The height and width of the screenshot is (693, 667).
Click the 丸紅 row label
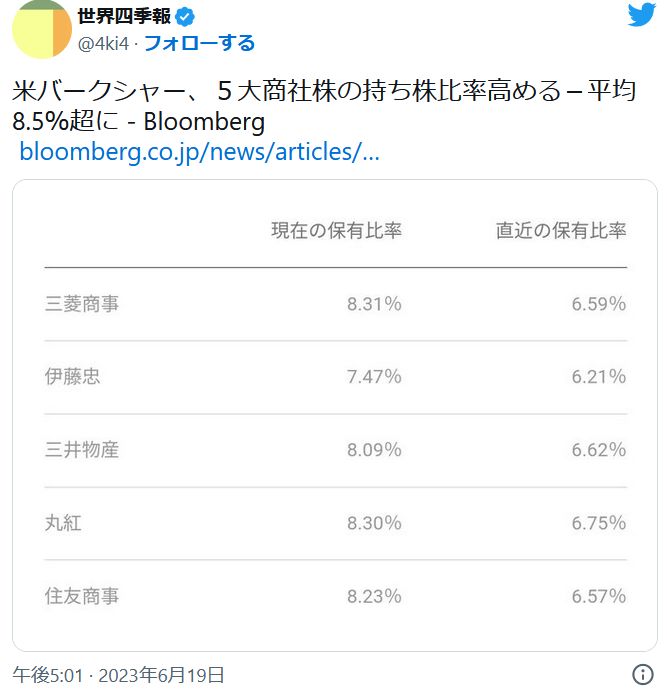coord(64,523)
